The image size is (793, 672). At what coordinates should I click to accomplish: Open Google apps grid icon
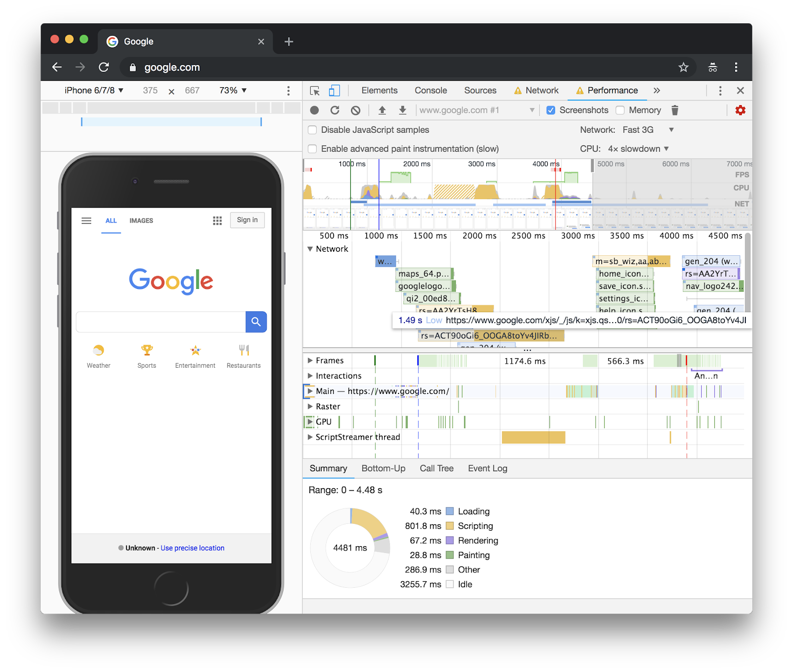tap(217, 221)
